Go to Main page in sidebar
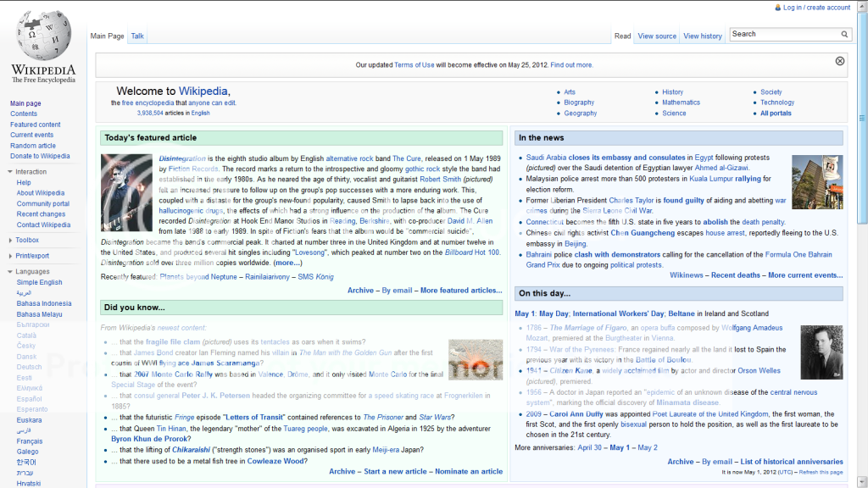 click(x=25, y=103)
